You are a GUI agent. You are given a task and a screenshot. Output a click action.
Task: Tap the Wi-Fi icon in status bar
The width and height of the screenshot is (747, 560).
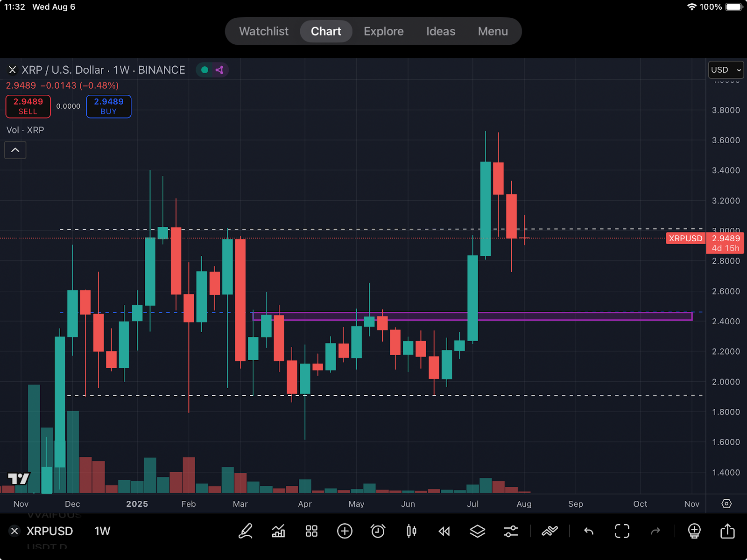(x=692, y=7)
